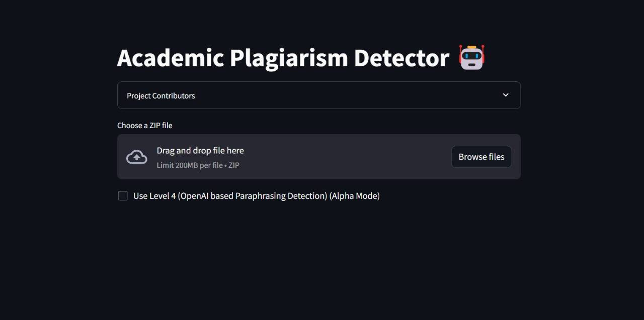Image resolution: width=644 pixels, height=320 pixels.
Task: Click the 'Limit 200MB per file • ZIP' text
Action: coord(198,165)
